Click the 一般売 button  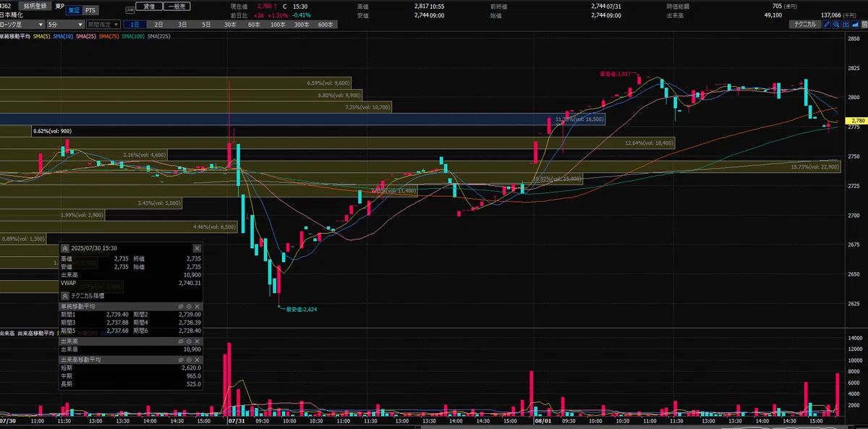tap(176, 6)
